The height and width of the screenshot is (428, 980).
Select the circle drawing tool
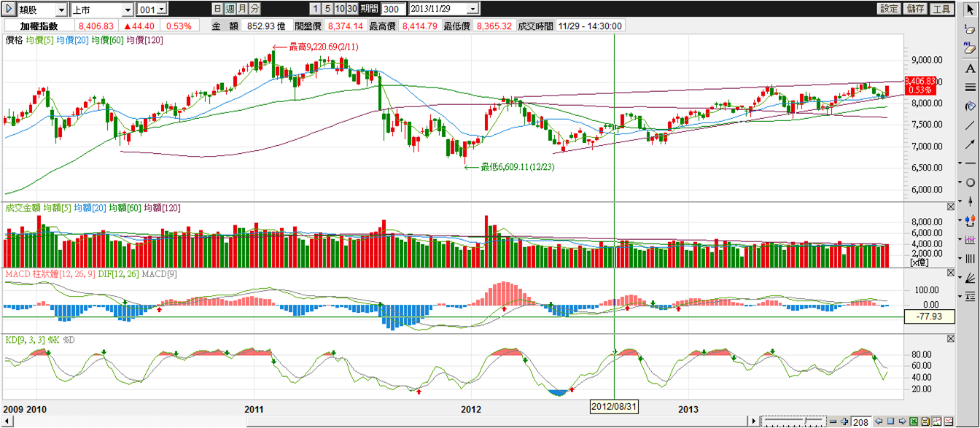pyautogui.click(x=970, y=182)
